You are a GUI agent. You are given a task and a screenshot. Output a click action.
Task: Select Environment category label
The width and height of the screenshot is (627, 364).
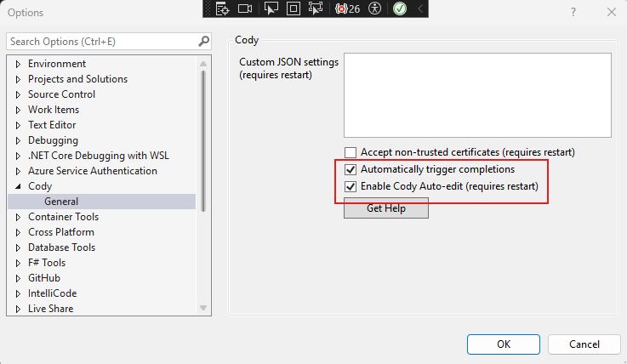point(57,64)
